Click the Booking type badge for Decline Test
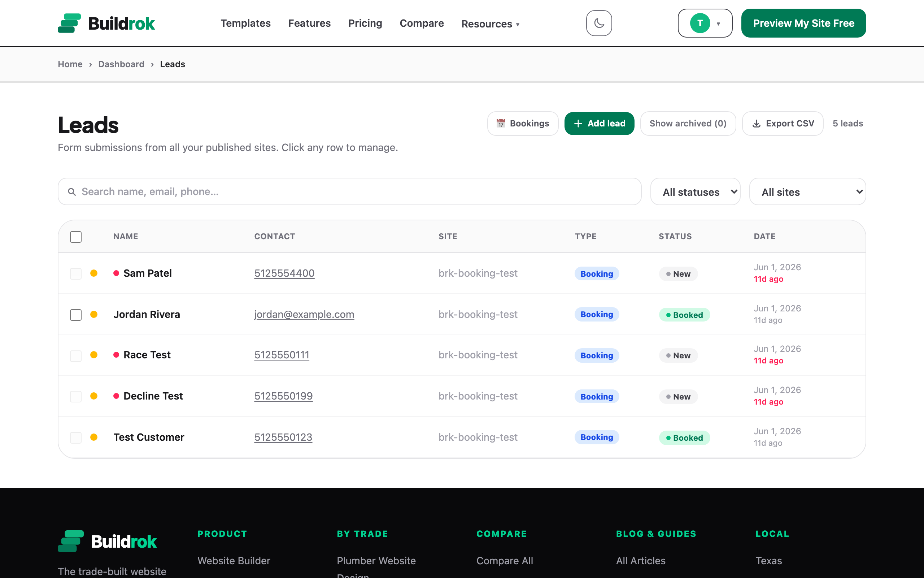Viewport: 924px width, 578px height. click(597, 396)
